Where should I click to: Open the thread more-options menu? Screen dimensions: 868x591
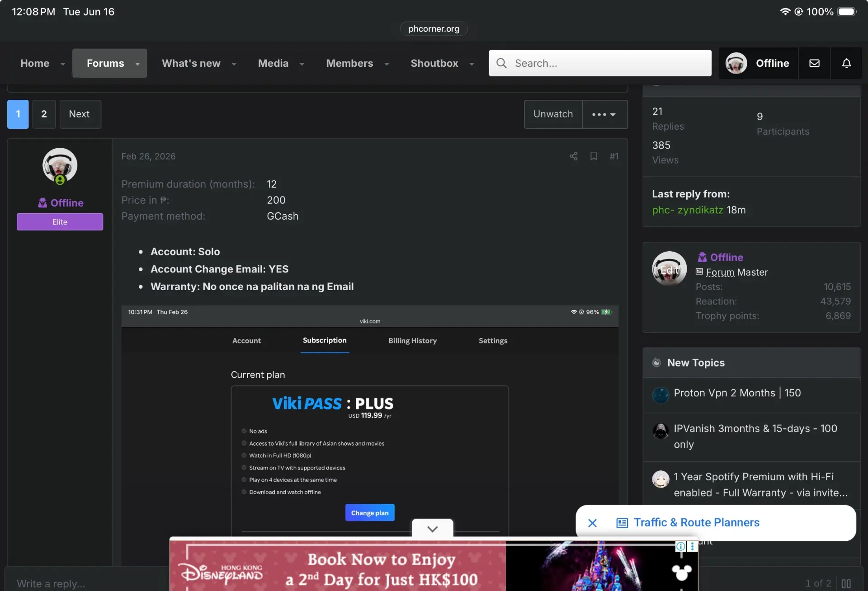click(604, 114)
